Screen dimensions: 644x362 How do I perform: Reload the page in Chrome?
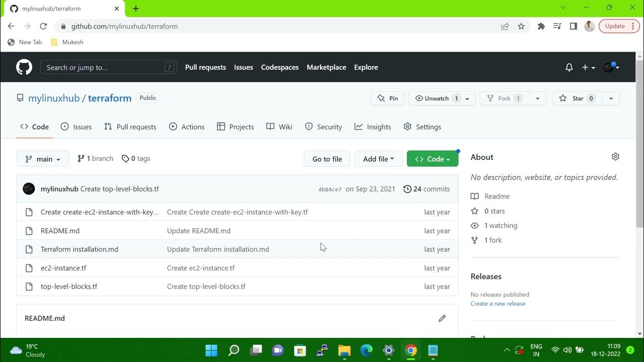[43, 26]
